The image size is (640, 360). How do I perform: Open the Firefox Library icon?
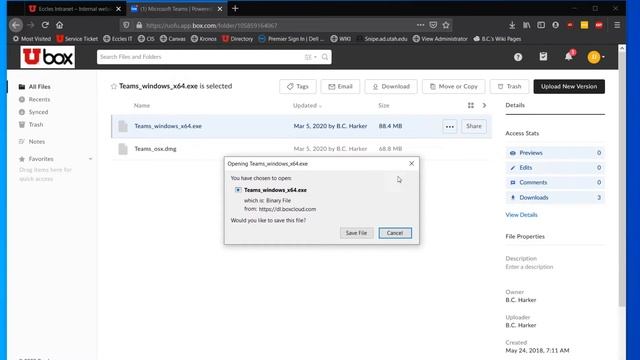[527, 25]
